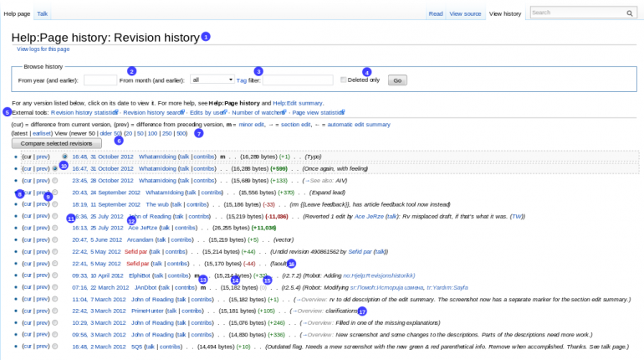The height and width of the screenshot is (360, 644).
Task: Open Revision history statistics external tool
Action: [84, 112]
